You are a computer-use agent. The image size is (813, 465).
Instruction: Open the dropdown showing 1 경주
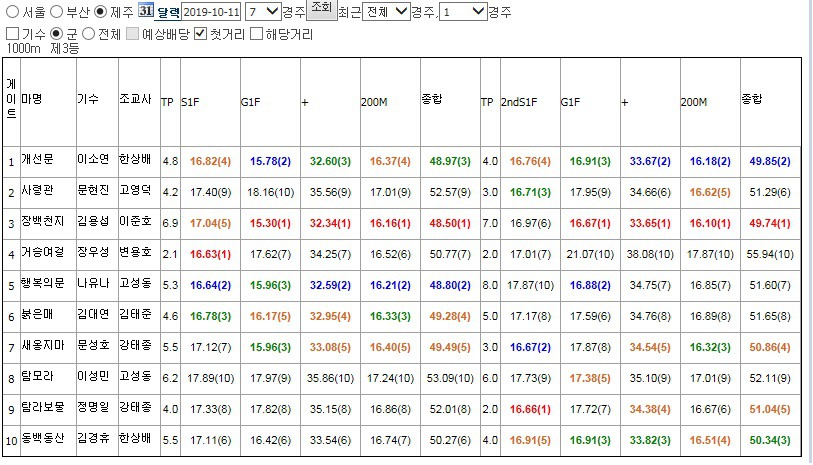(x=463, y=11)
